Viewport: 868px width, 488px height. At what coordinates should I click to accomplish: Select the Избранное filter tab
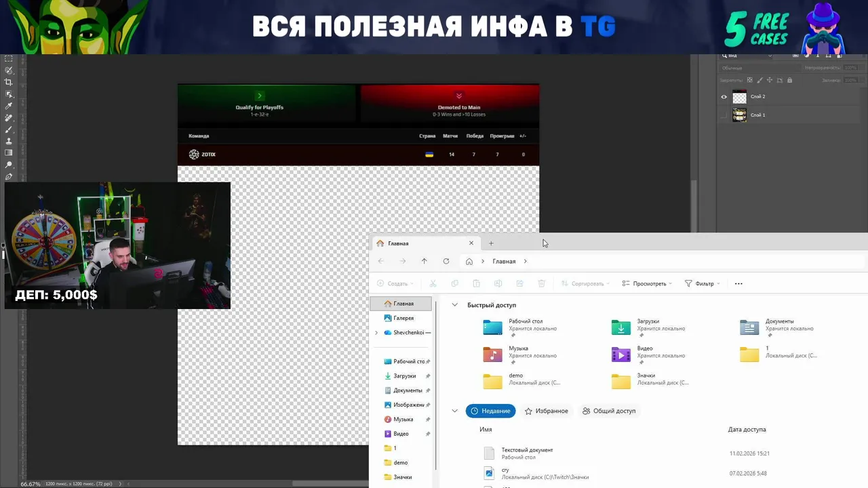click(547, 411)
